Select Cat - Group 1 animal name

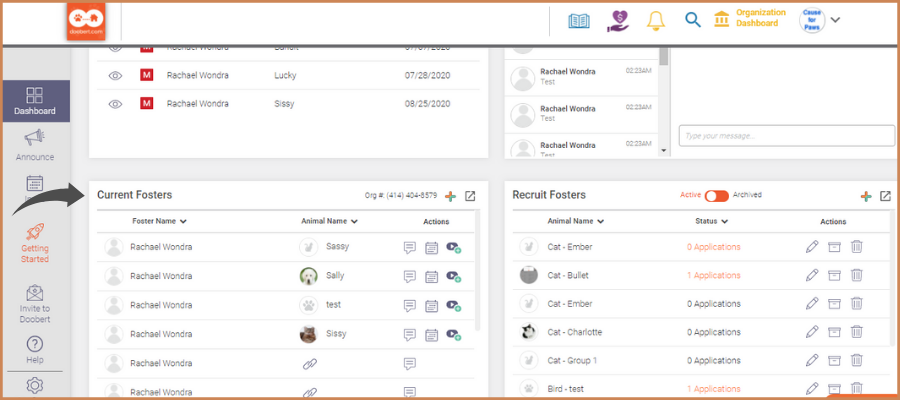pos(572,360)
